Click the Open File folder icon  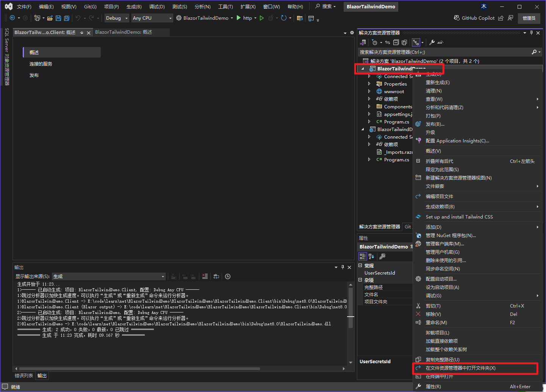(50, 18)
